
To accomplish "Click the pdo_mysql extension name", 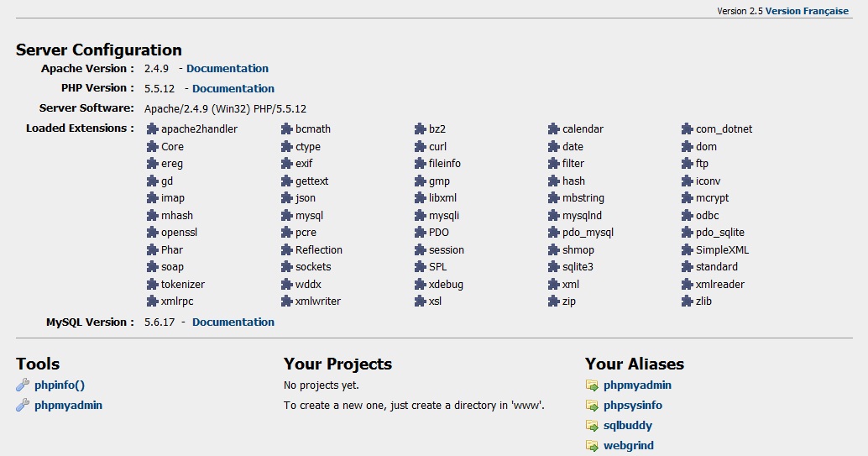I will pos(588,233).
